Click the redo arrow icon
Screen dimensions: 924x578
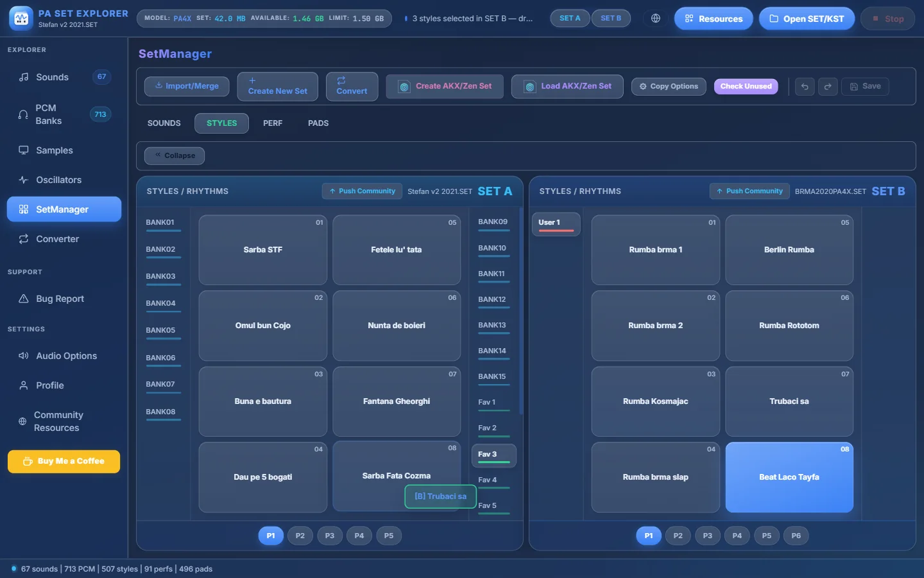pos(828,87)
